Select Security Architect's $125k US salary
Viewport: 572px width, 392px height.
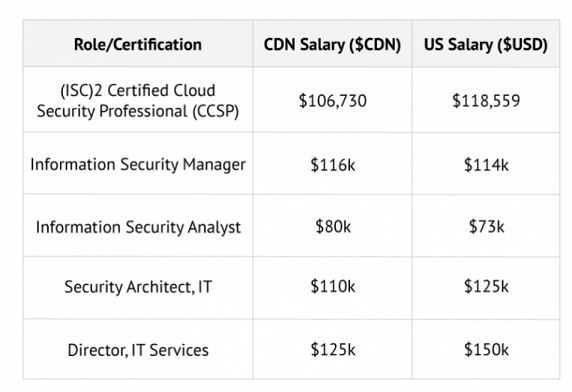click(486, 286)
